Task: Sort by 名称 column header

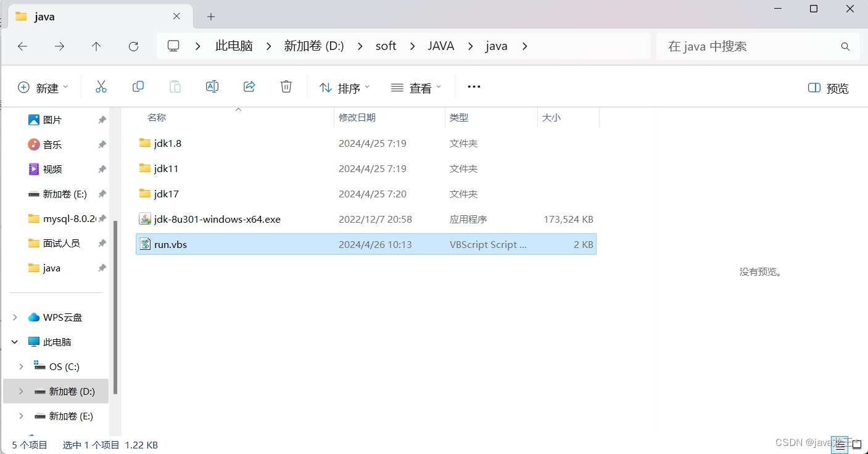Action: (x=157, y=117)
